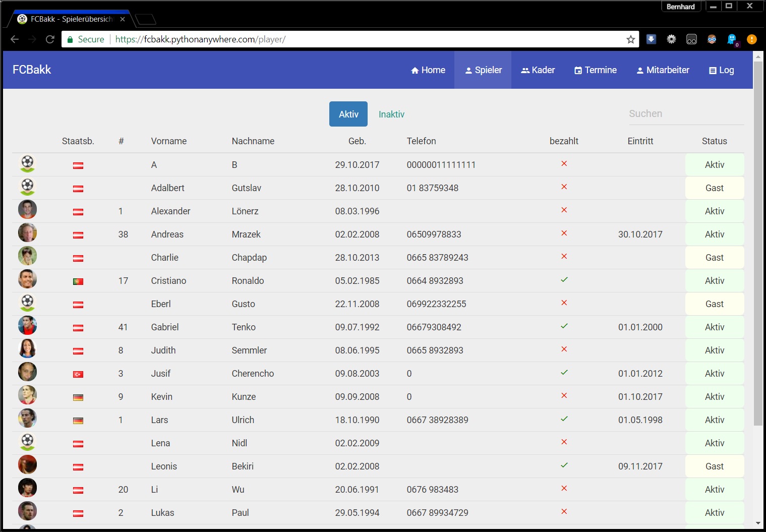Click the soccer ball avatar for Adalbert
This screenshot has width=766, height=532.
click(x=27, y=187)
